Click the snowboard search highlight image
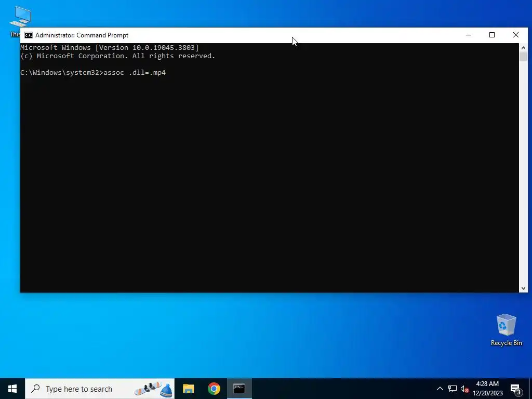Image resolution: width=532 pixels, height=399 pixels. [153, 389]
